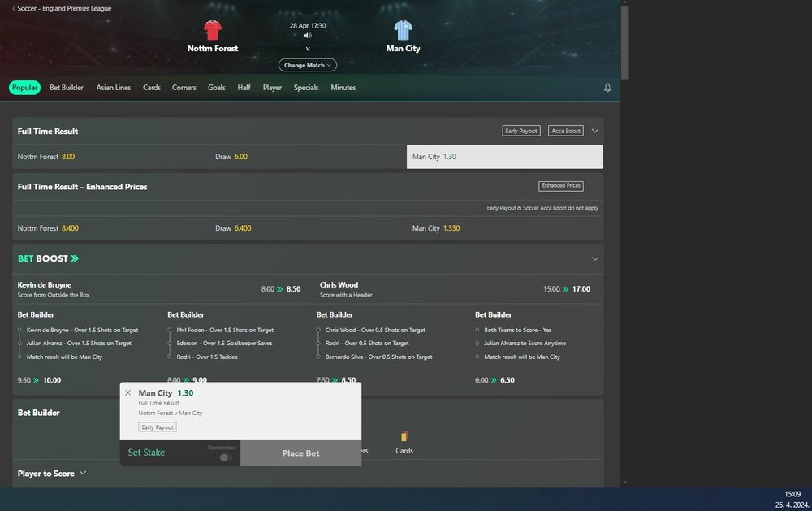Open the Corners tab

[x=184, y=88]
